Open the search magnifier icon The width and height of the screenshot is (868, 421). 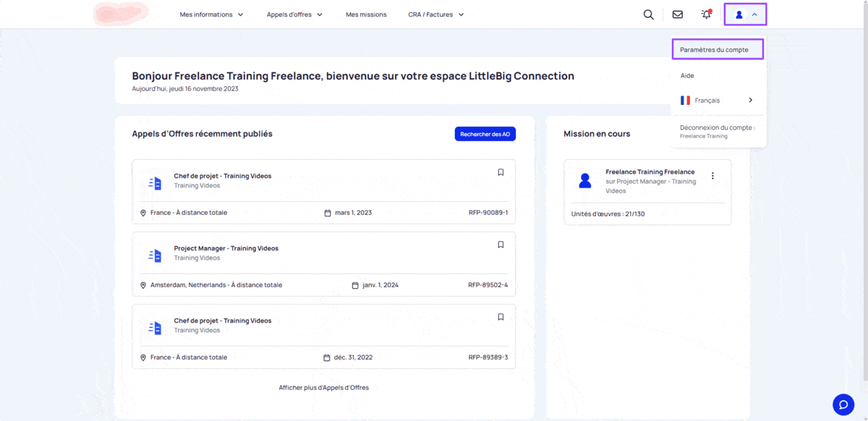(648, 14)
